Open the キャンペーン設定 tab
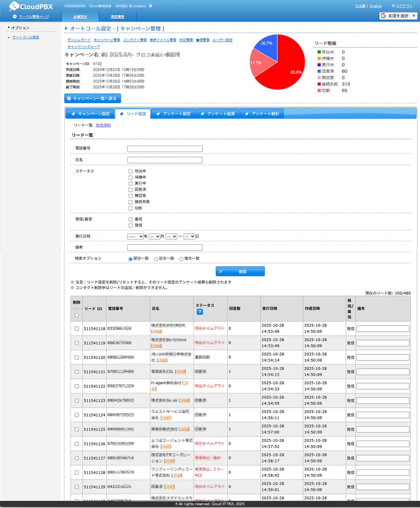 (90, 114)
